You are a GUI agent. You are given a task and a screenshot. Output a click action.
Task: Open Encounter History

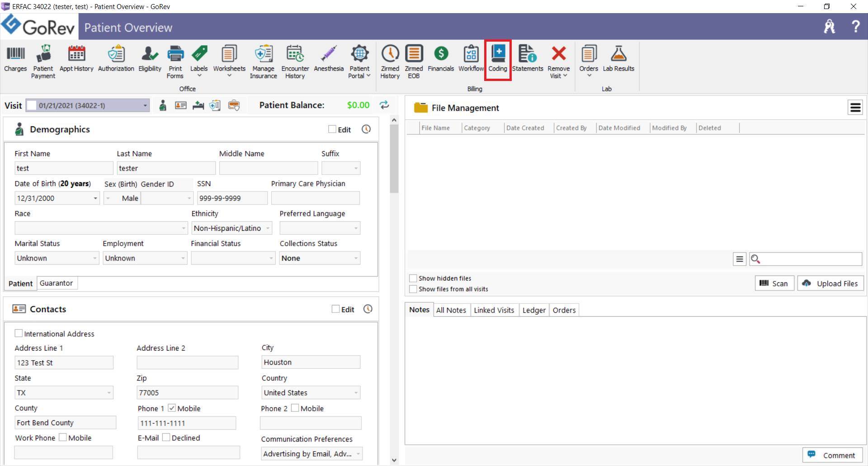(x=295, y=62)
